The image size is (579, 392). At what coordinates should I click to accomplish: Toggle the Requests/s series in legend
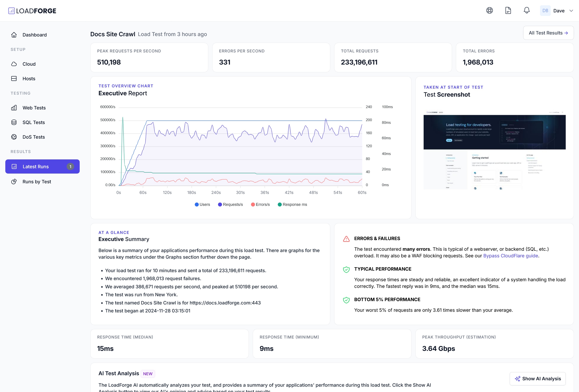click(230, 204)
